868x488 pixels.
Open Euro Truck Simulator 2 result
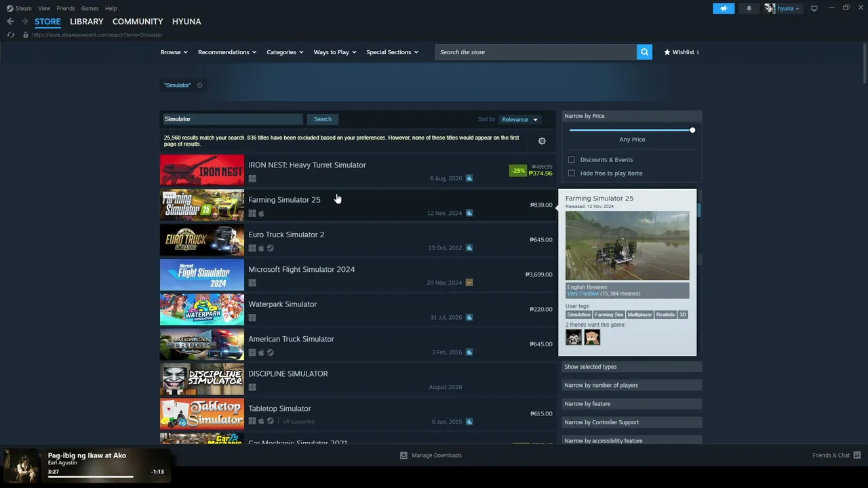pos(357,240)
